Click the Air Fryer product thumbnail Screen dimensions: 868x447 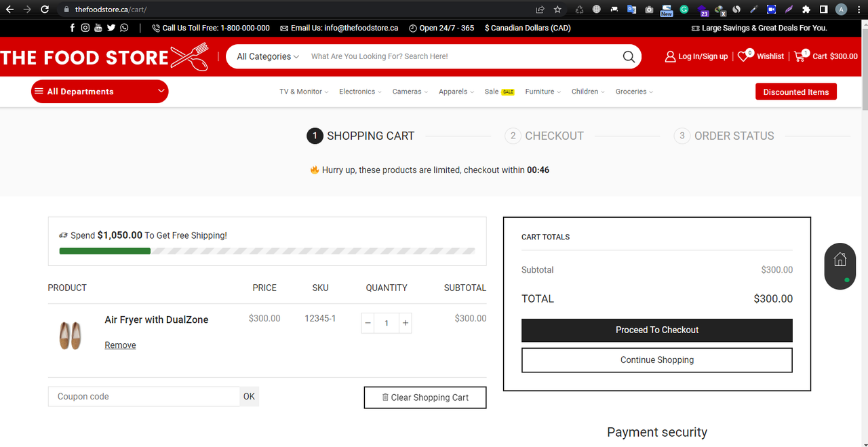[x=70, y=335]
